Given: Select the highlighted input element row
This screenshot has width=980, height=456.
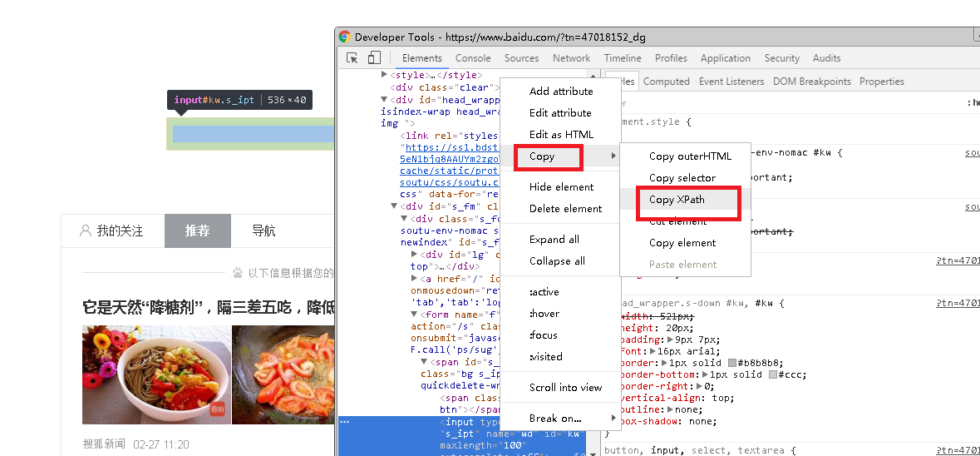Looking at the screenshot, I should (x=462, y=436).
